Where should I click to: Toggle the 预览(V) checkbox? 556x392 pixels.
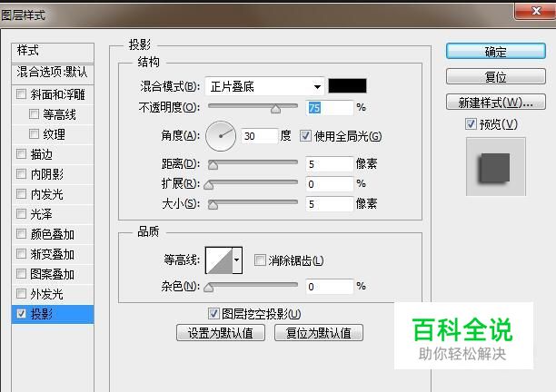click(471, 124)
